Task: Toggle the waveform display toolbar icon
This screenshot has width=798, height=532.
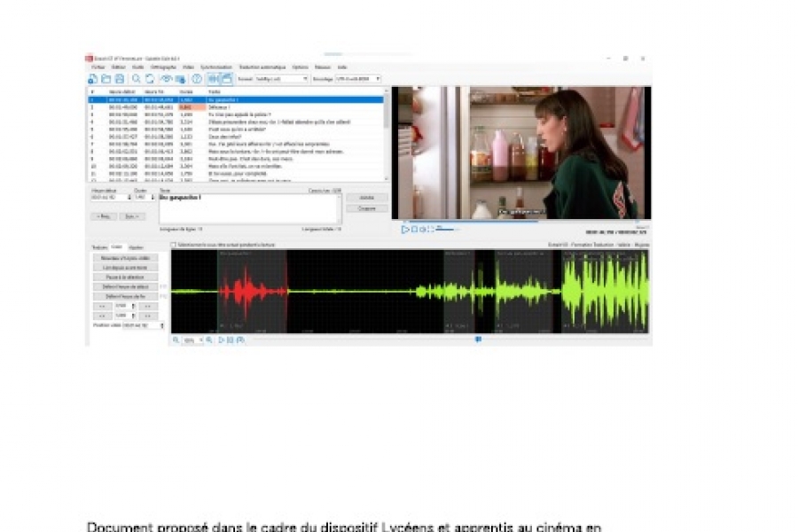Action: click(x=213, y=79)
